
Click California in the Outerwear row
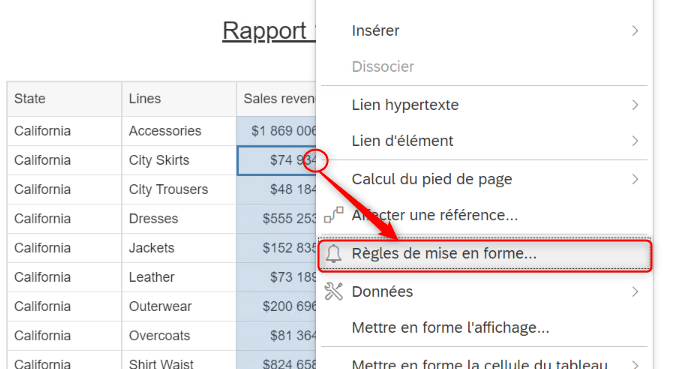click(x=64, y=306)
